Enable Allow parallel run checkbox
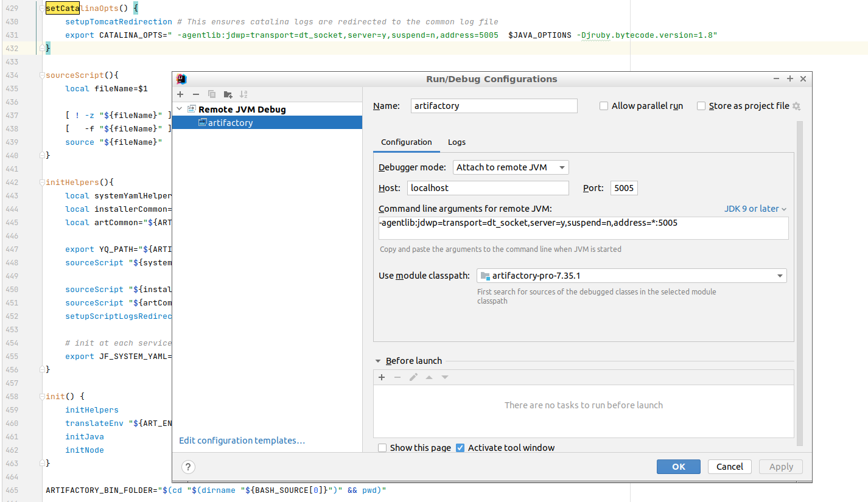The image size is (868, 502). [604, 106]
